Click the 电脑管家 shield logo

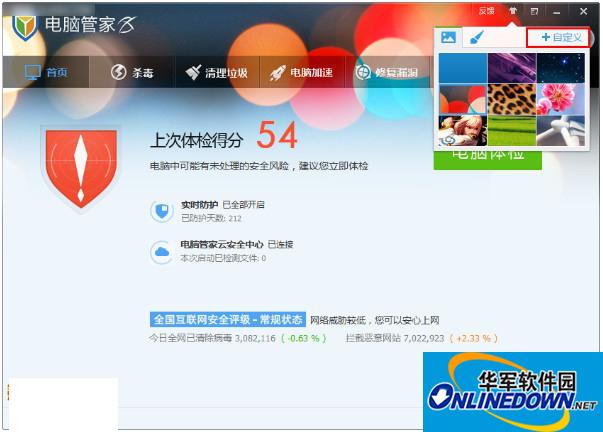(24, 28)
